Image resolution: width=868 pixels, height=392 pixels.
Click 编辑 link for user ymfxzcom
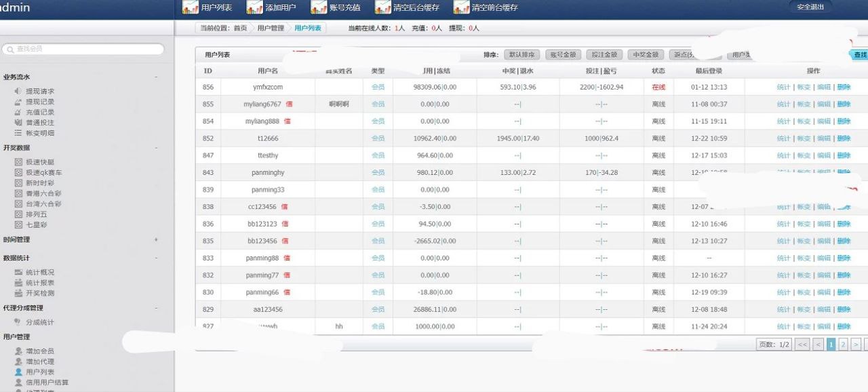coord(823,87)
